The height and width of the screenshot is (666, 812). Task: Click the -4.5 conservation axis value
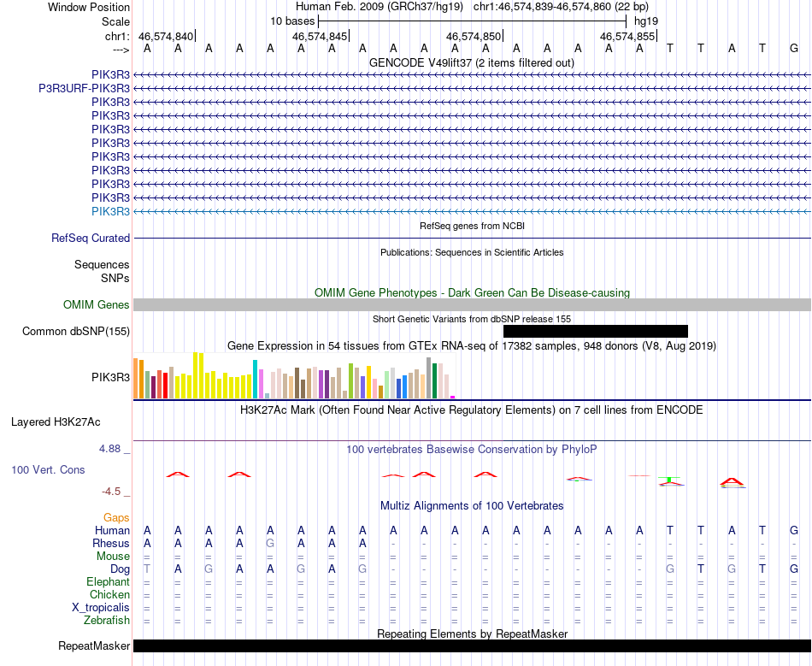click(x=111, y=491)
